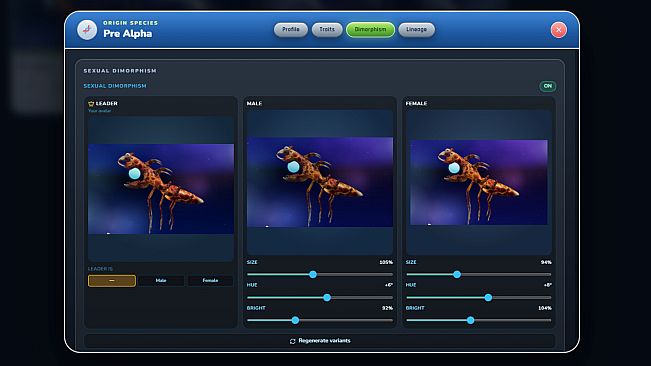
Task: Open the Lineage tab
Action: (416, 29)
